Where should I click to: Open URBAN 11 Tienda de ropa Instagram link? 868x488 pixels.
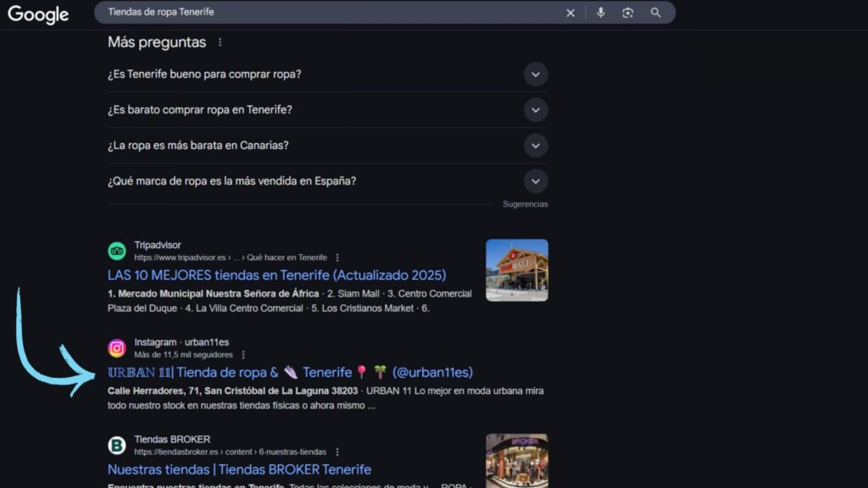pyautogui.click(x=290, y=373)
